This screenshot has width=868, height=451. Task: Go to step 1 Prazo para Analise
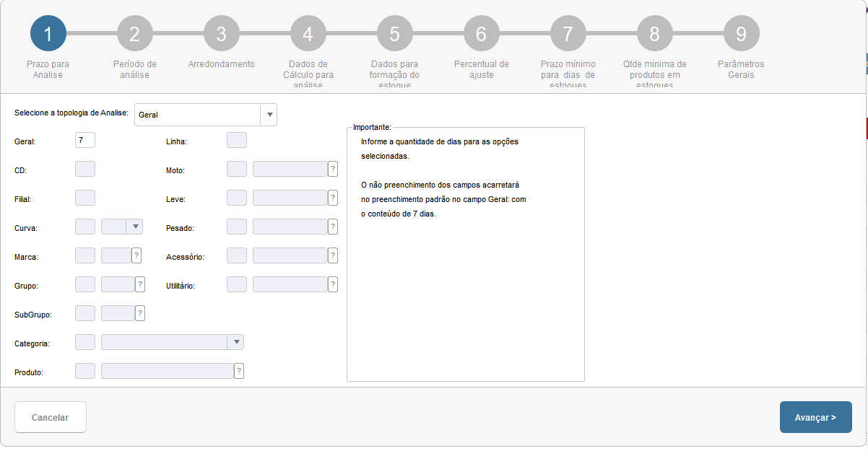click(x=48, y=33)
